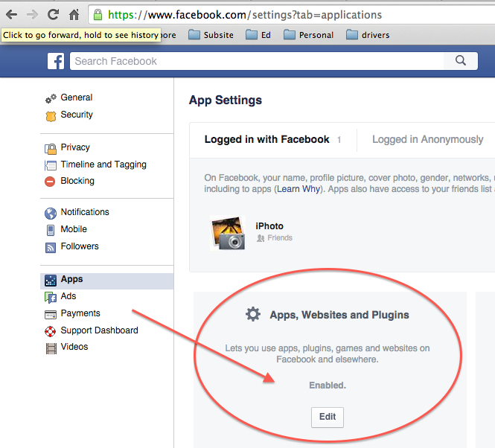
Task: Click into the Search Facebook field
Action: click(x=256, y=61)
